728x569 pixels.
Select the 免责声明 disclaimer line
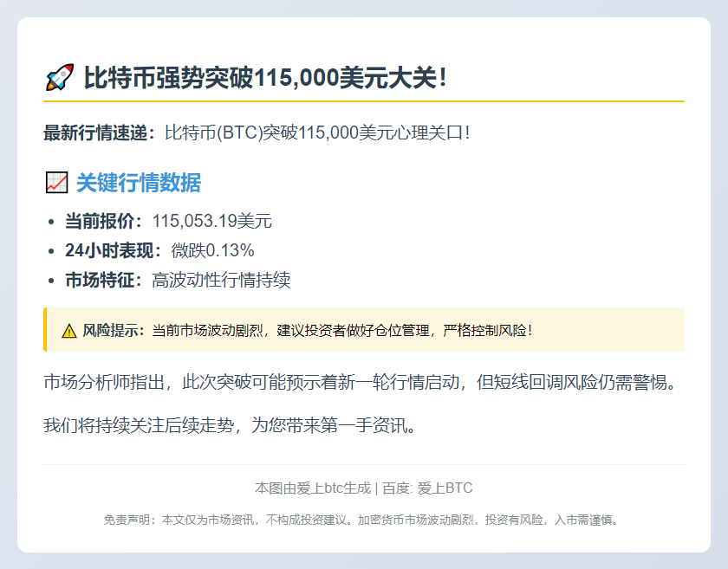[364, 521]
